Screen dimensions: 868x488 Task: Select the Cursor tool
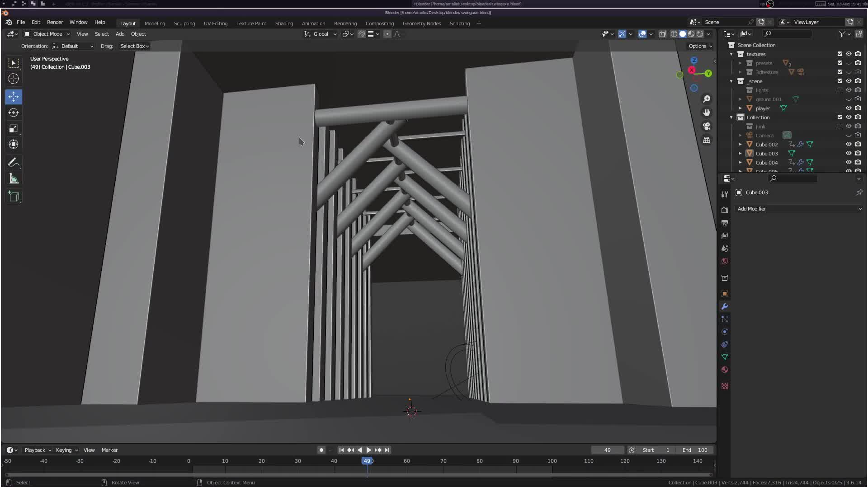point(14,79)
